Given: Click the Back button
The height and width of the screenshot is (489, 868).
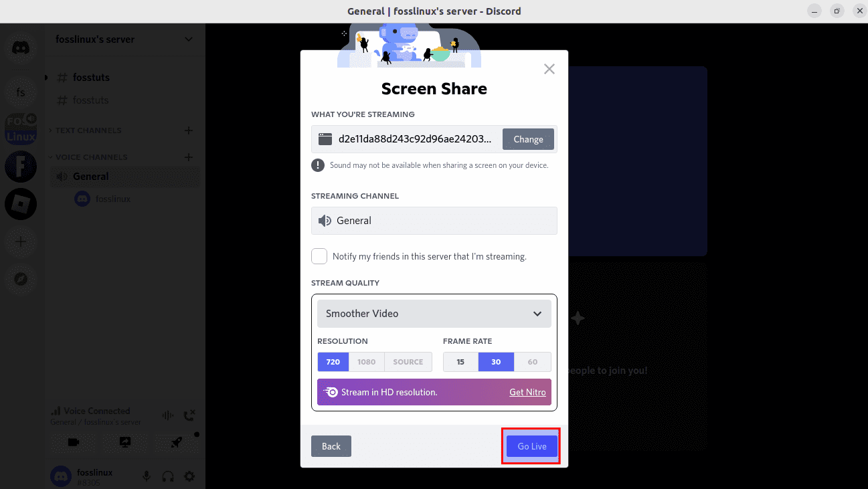Looking at the screenshot, I should 331,446.
